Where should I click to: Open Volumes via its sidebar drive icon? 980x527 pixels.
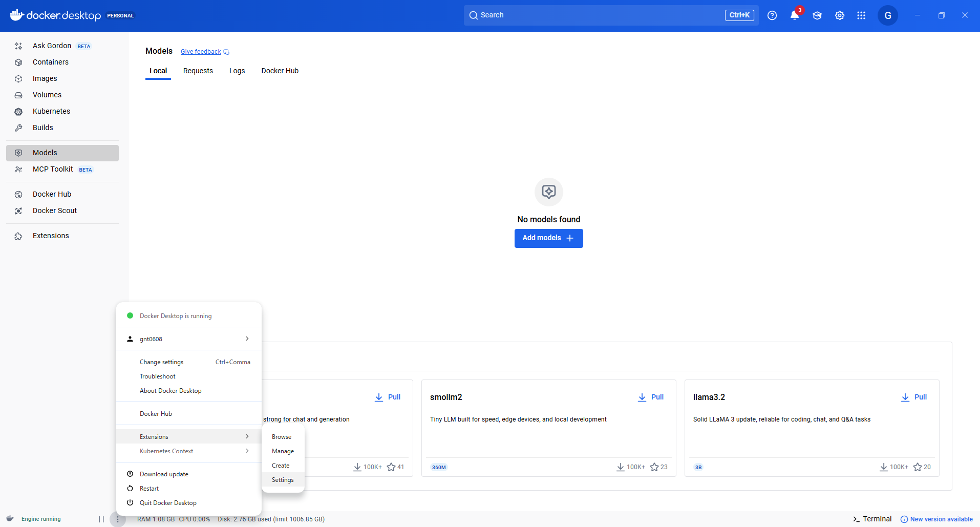click(18, 95)
